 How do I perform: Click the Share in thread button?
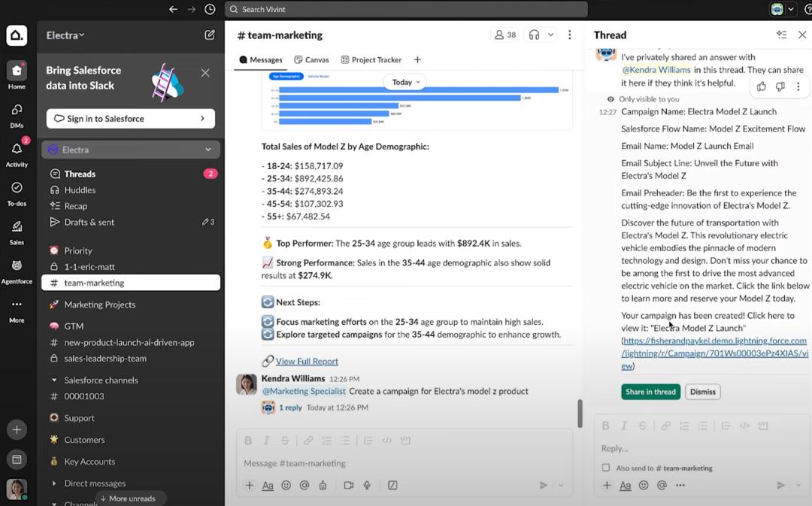(650, 392)
